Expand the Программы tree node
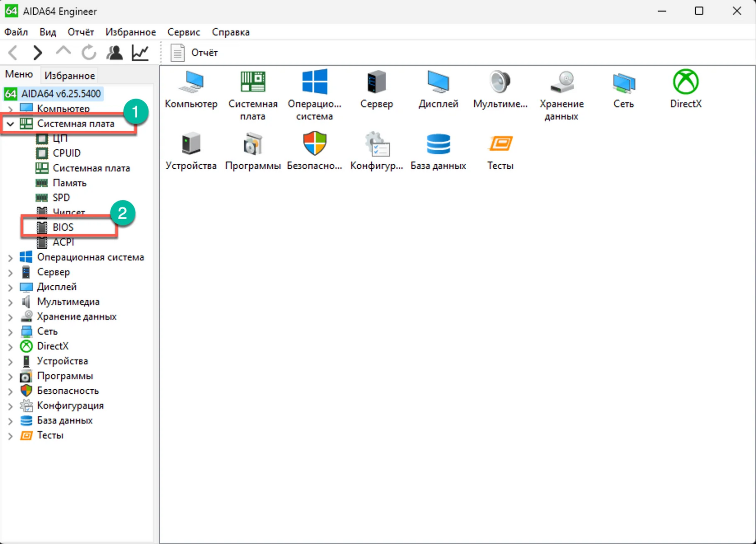 tap(10, 376)
